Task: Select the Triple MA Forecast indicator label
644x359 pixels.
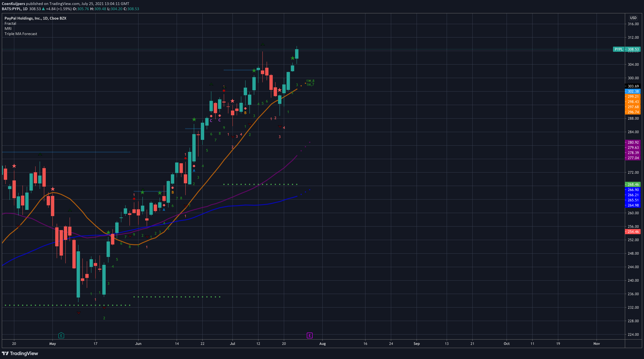Action: click(21, 34)
